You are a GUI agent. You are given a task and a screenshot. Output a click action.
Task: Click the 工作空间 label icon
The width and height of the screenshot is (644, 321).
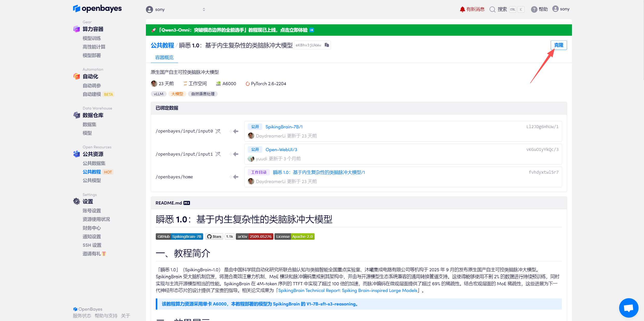pos(185,84)
